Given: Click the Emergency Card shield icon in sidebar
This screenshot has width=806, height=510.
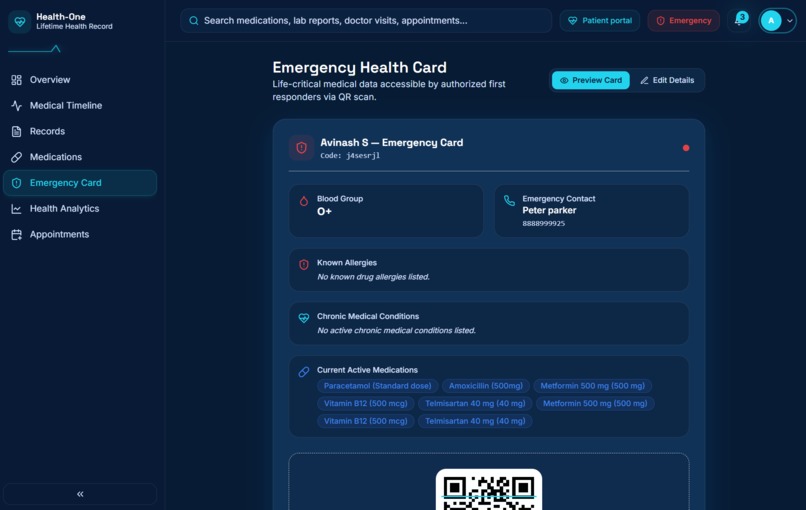Looking at the screenshot, I should tap(16, 183).
